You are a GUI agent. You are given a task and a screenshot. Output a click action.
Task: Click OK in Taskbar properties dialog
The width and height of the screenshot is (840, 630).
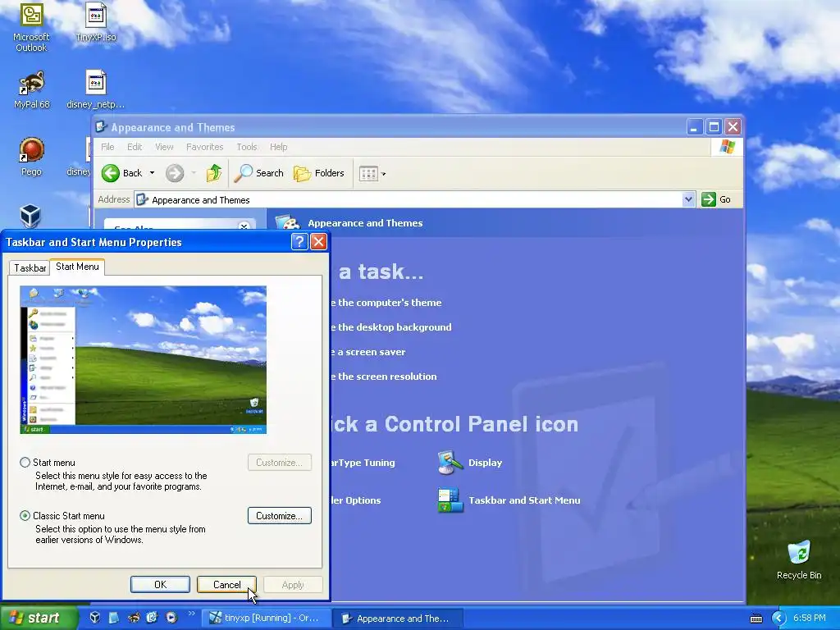[160, 584]
